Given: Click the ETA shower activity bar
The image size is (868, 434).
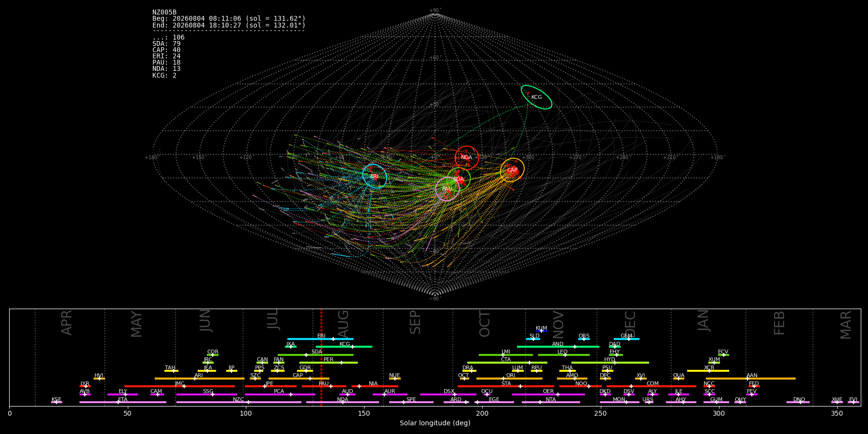Looking at the screenshot, I should [x=123, y=402].
